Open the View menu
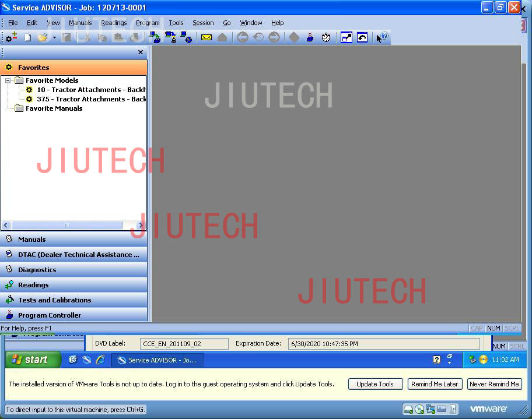The image size is (532, 419). tap(53, 23)
